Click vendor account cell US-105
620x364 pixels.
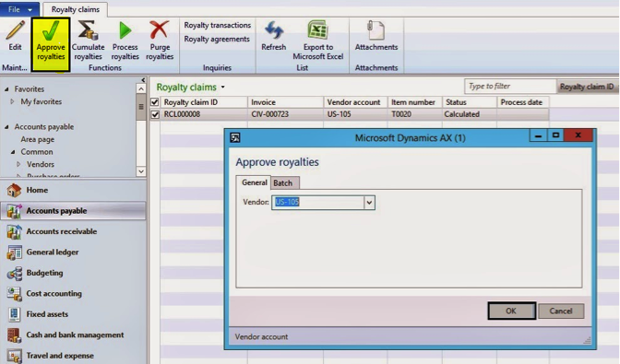tap(355, 114)
